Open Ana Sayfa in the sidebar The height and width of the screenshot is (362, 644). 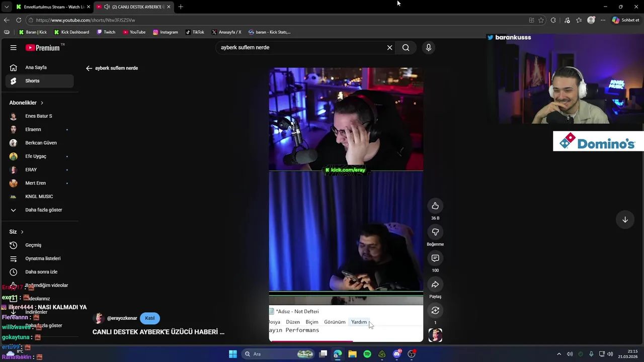pyautogui.click(x=39, y=67)
